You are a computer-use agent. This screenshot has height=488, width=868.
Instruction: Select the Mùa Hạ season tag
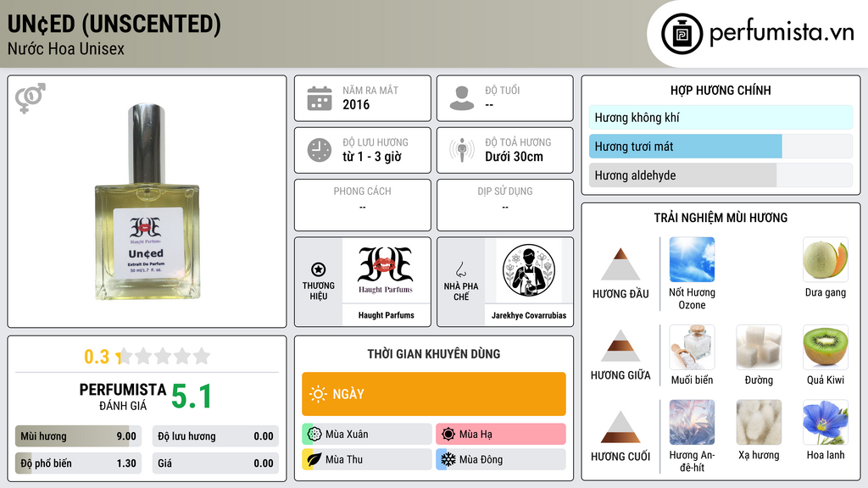(x=501, y=434)
